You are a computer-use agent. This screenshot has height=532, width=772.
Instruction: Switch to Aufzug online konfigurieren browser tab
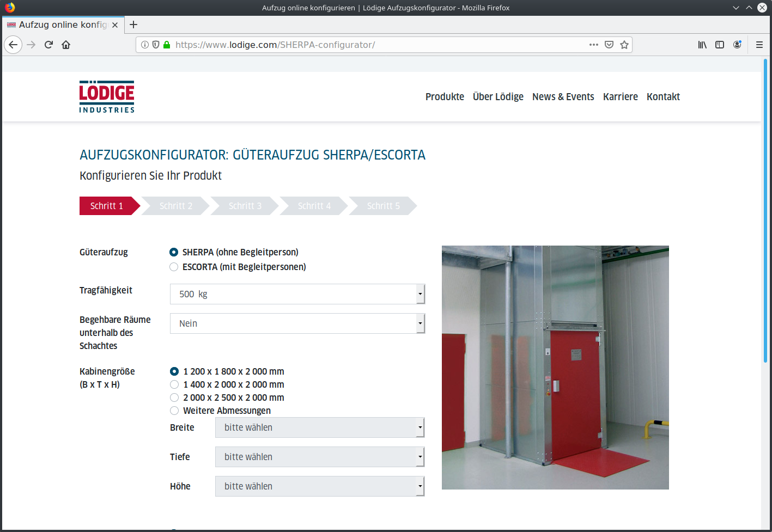[63, 25]
